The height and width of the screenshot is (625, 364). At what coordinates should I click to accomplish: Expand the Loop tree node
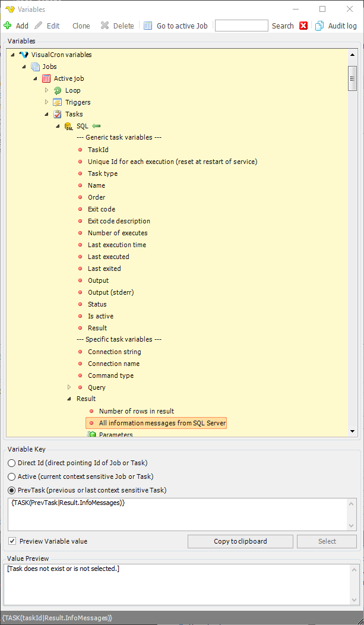click(x=47, y=90)
